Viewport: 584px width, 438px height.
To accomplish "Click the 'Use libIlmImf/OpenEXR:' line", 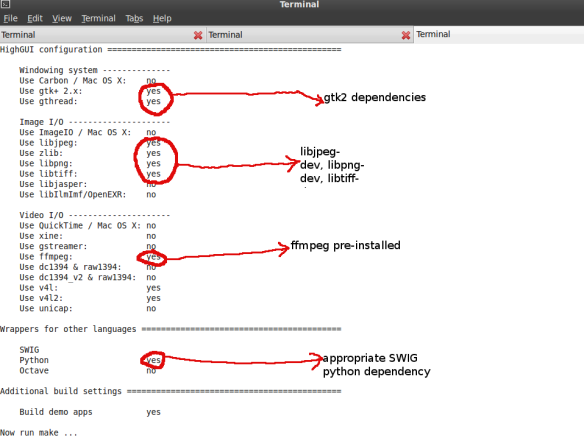I will (88, 194).
